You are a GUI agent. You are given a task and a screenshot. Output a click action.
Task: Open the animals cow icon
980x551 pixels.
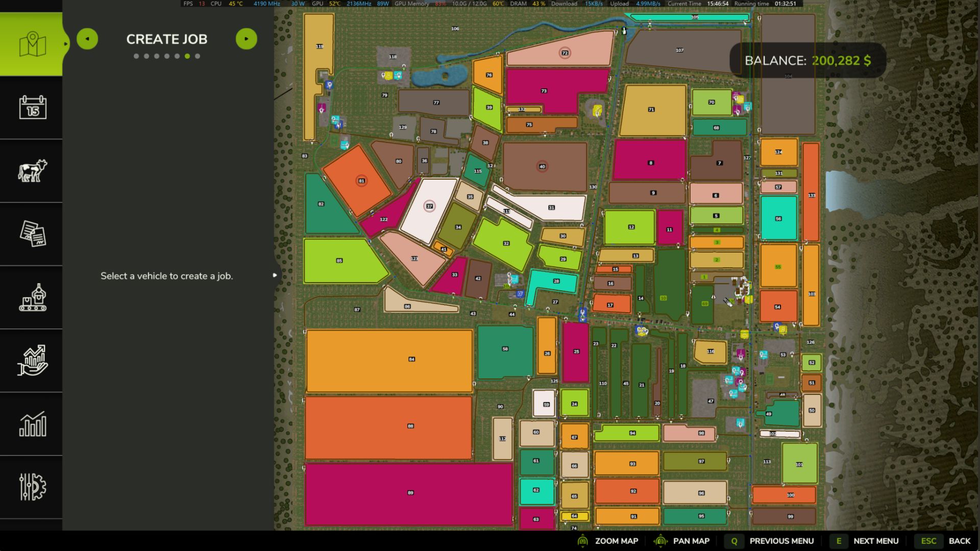32,170
